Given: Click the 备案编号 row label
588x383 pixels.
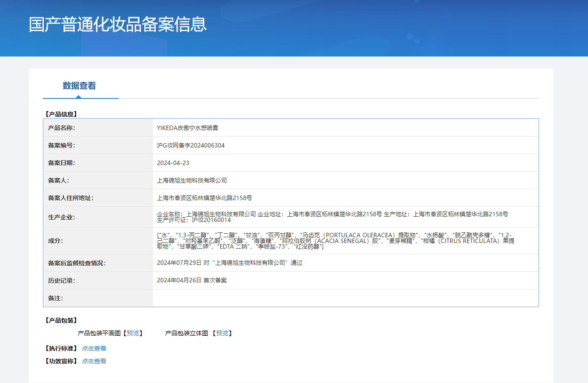Looking at the screenshot, I should (62, 145).
